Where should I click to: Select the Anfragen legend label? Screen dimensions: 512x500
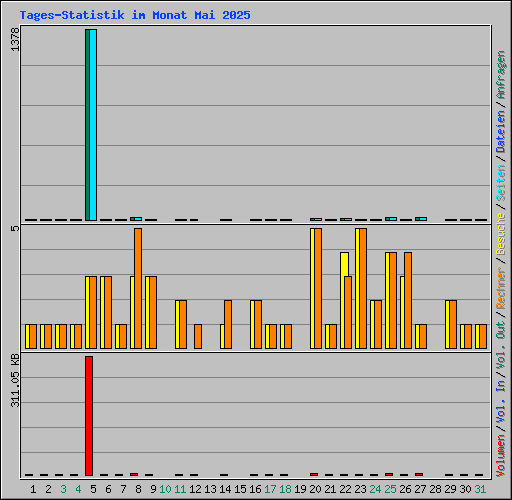click(x=501, y=74)
